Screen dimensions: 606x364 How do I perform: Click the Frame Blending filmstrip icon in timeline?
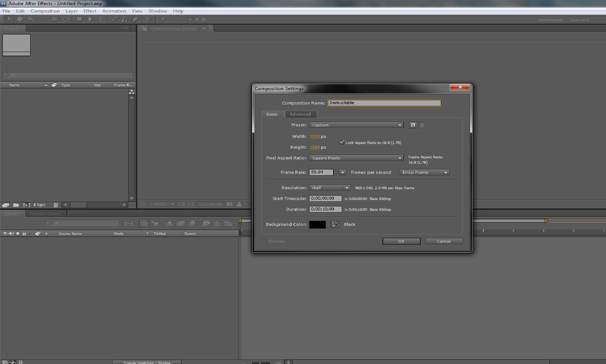click(x=181, y=223)
